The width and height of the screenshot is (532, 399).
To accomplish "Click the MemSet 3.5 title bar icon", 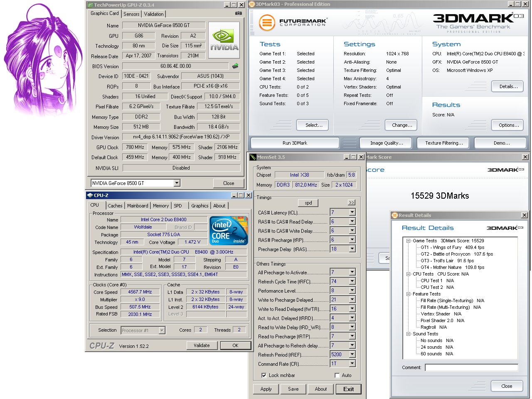I will pyautogui.click(x=253, y=157).
